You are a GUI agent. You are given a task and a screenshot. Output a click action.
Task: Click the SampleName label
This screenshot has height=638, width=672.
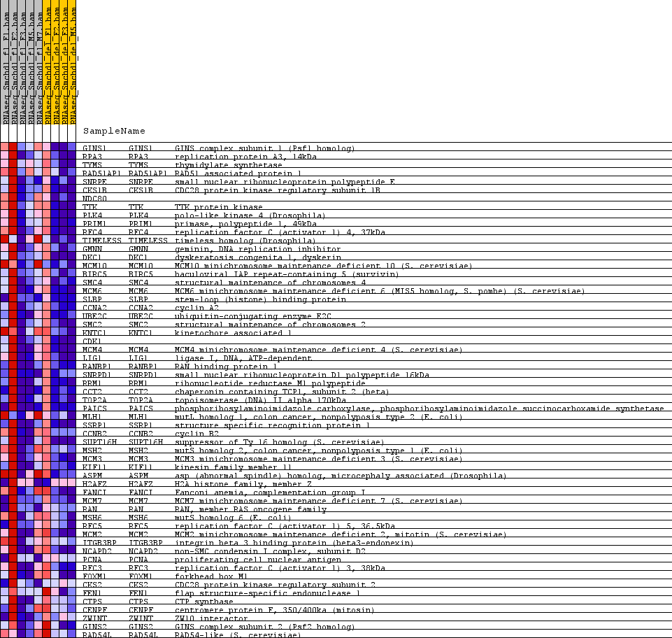pos(114,131)
